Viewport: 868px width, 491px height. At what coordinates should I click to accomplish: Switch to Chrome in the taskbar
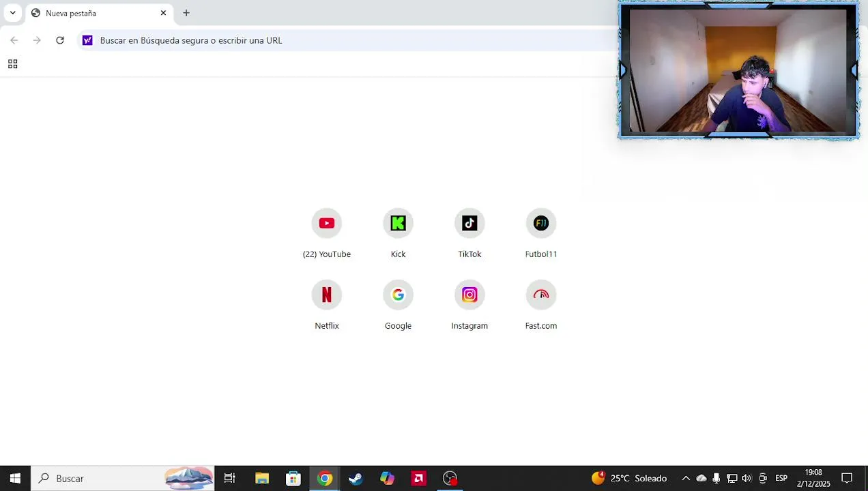pyautogui.click(x=325, y=478)
